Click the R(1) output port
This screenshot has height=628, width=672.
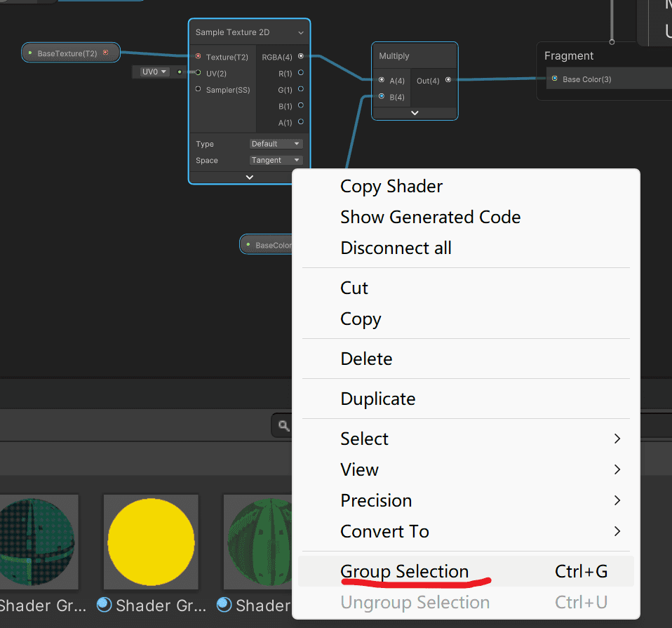pos(301,72)
